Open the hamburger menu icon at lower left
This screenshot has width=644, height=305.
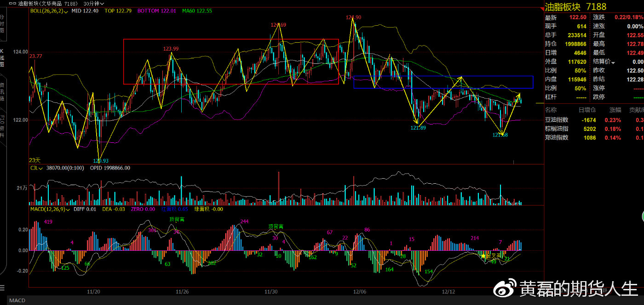pyautogui.click(x=2, y=288)
